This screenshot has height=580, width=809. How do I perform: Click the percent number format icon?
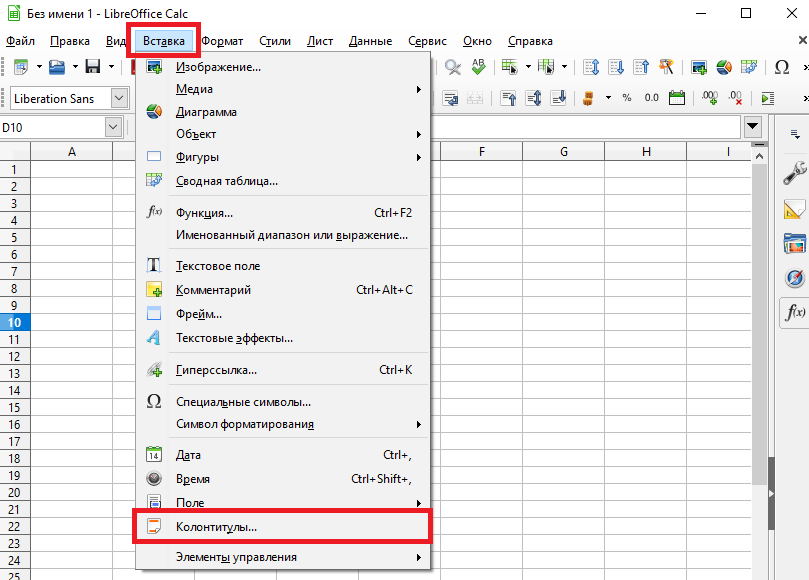tap(627, 98)
